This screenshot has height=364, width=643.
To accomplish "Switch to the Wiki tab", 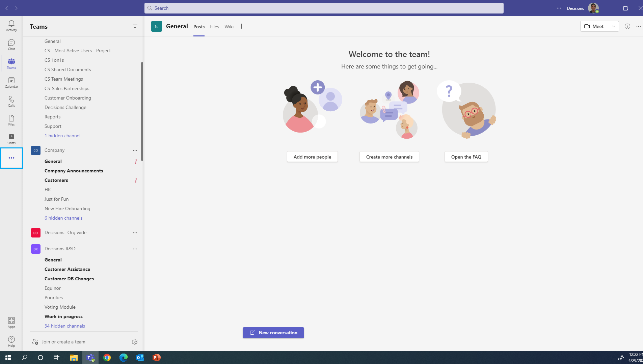I will [229, 27].
